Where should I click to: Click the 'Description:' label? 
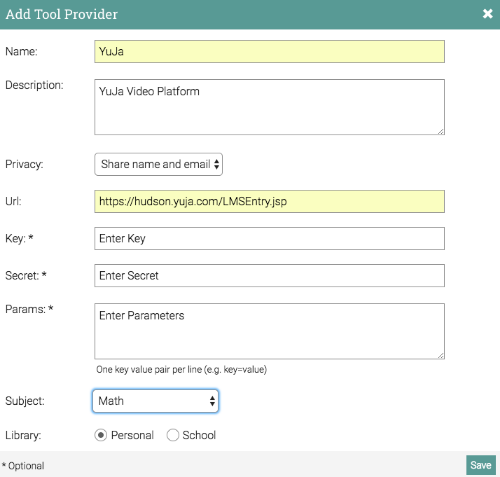point(34,85)
